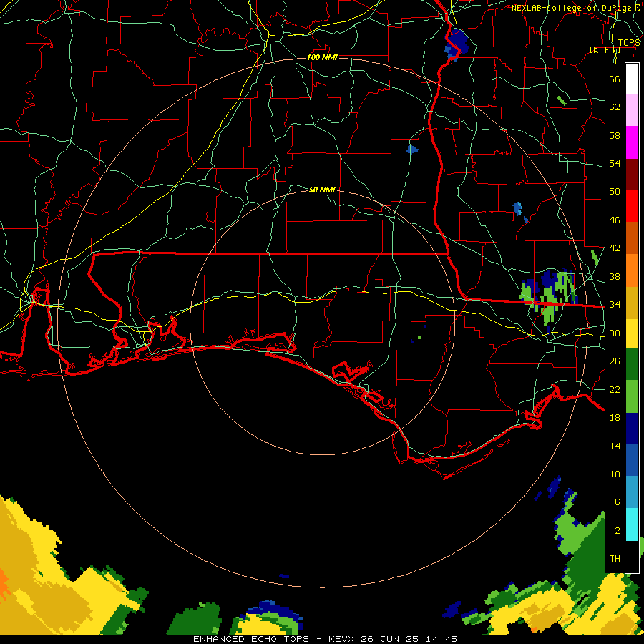Pick the dark orange legend swatch
This screenshot has height=644, width=644.
632,238
